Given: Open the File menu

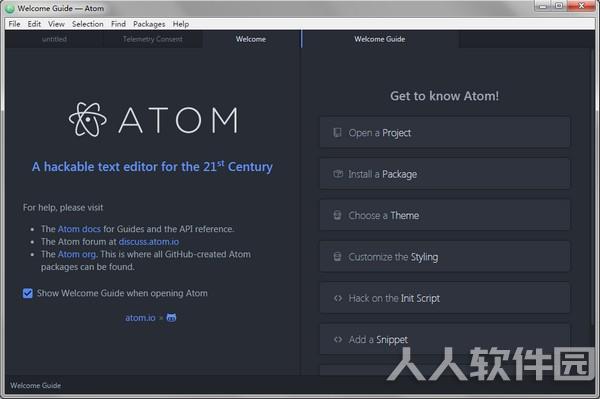Looking at the screenshot, I should click(15, 24).
